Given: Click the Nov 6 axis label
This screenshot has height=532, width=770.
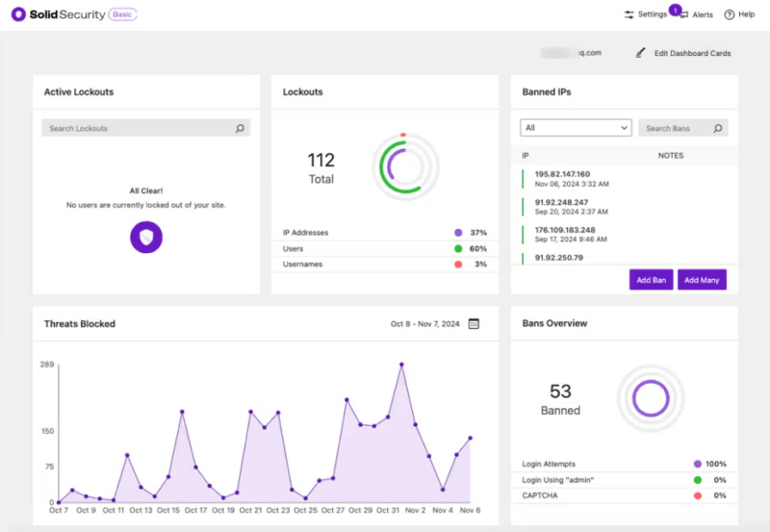Looking at the screenshot, I should click(x=470, y=511).
